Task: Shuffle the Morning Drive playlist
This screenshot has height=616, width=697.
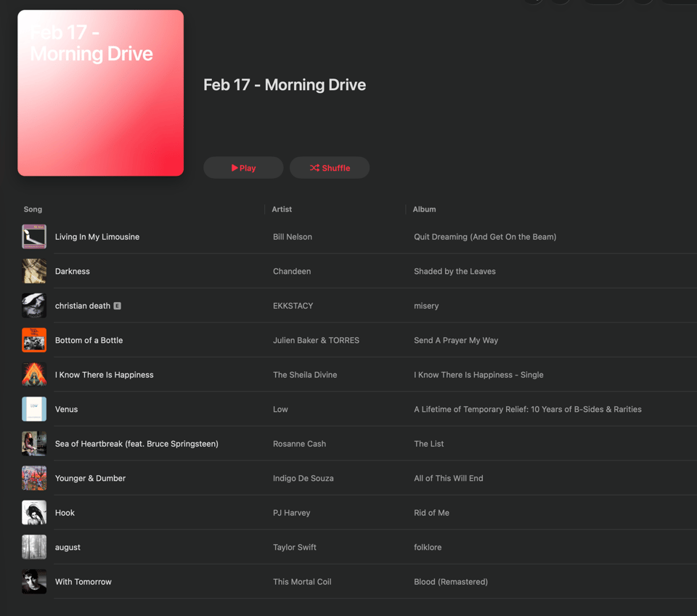Action: pyautogui.click(x=330, y=168)
